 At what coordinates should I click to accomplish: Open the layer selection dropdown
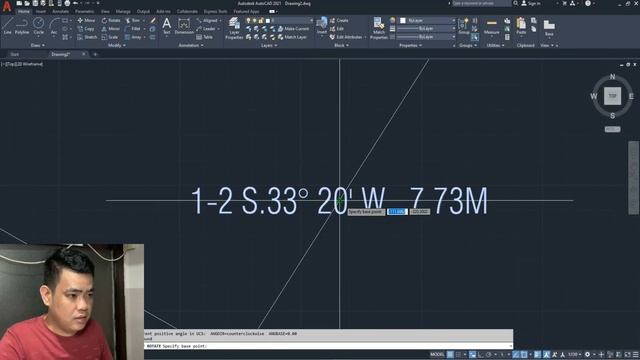point(280,20)
